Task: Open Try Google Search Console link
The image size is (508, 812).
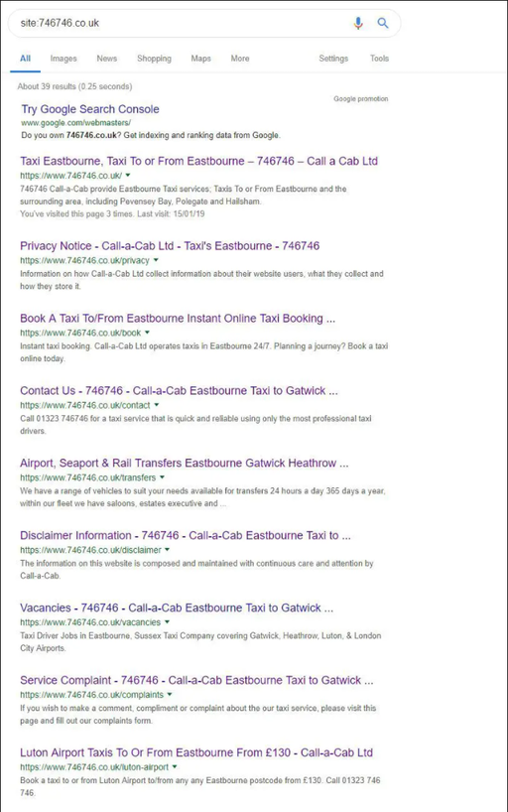Action: (90, 109)
